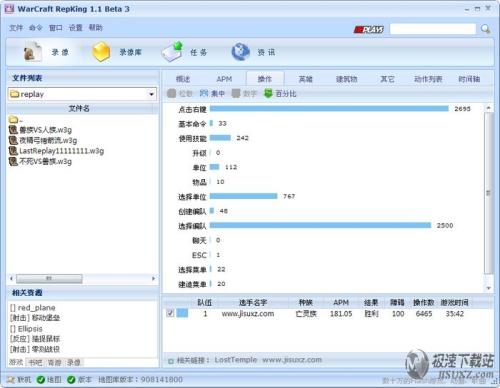Select the 录像 tab in the bottom-left resource panel

click(74, 362)
